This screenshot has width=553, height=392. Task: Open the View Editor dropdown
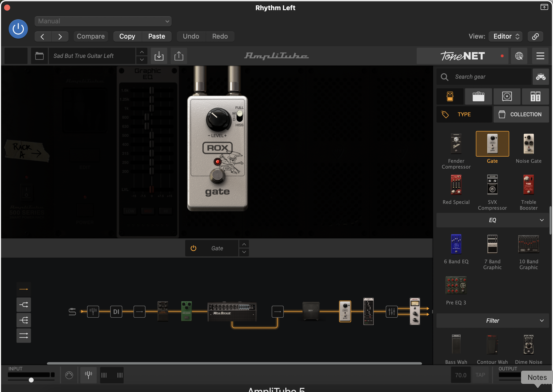[x=506, y=37]
